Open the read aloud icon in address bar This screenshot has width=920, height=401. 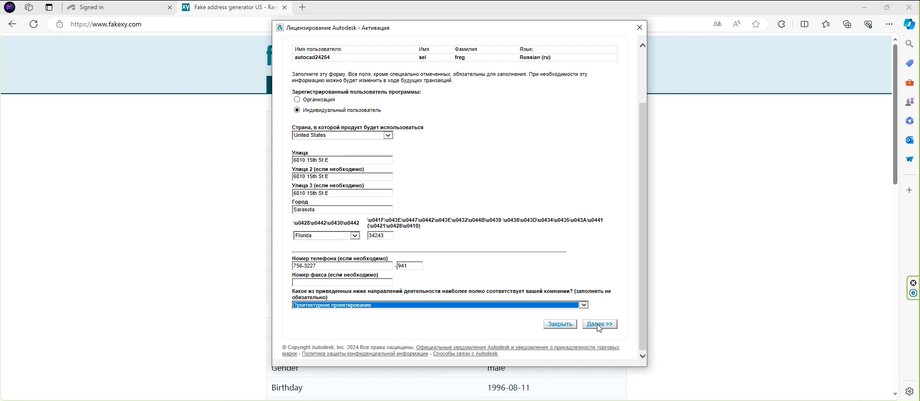tap(736, 24)
